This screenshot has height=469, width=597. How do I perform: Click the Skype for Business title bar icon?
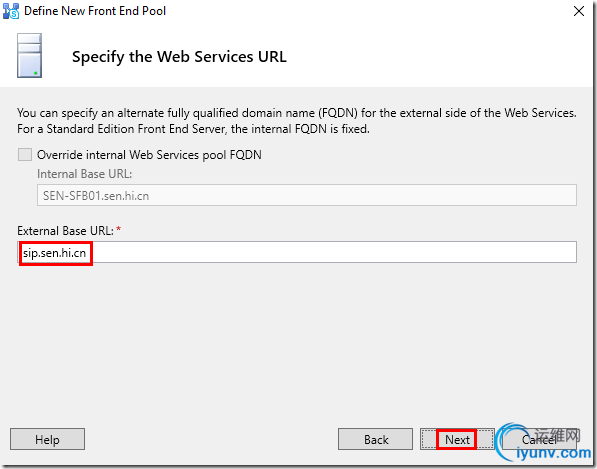pyautogui.click(x=11, y=11)
